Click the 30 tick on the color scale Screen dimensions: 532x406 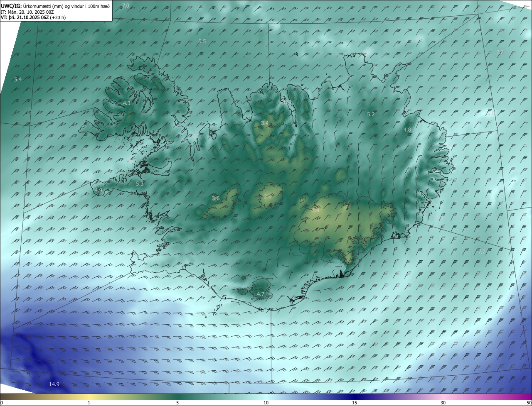point(443,403)
